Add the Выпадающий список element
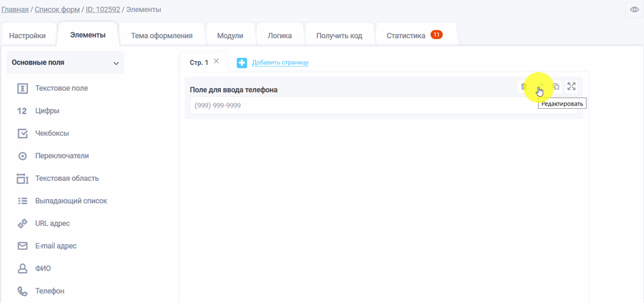 pos(71,201)
